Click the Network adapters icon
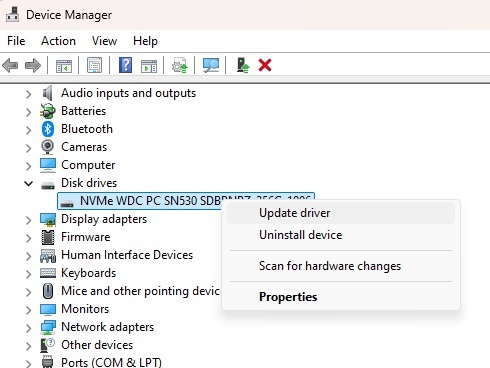The image size is (490, 368). 48,327
